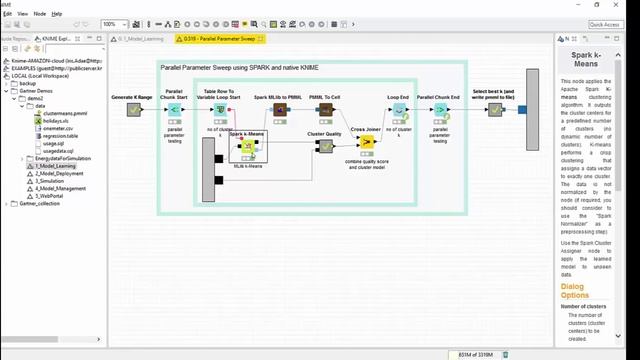Image resolution: width=640 pixels, height=360 pixels.
Task: Open the Node menu
Action: pos(40,14)
